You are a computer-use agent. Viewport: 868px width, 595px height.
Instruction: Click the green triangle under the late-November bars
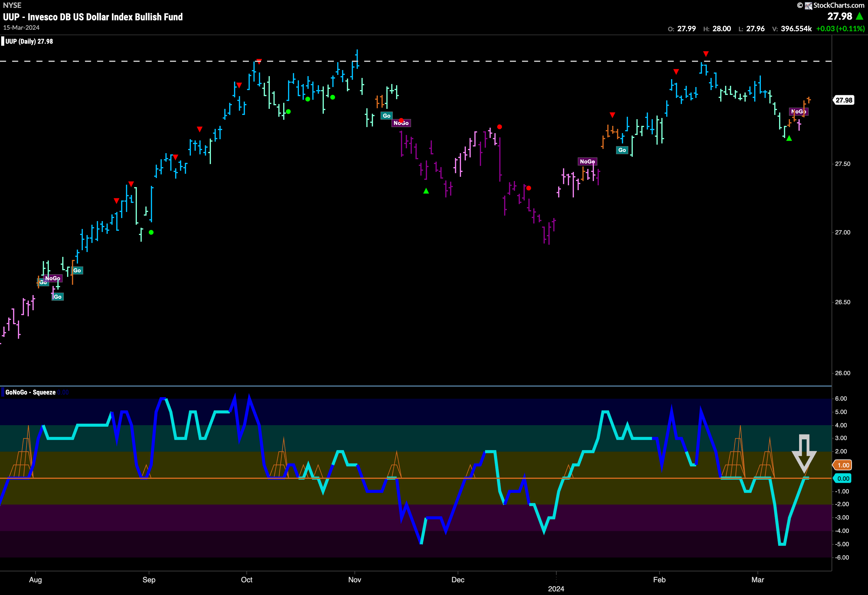[426, 191]
